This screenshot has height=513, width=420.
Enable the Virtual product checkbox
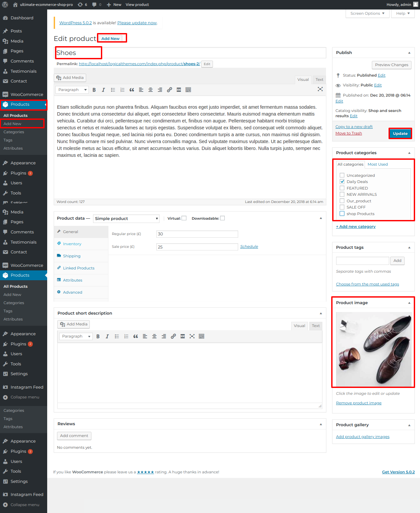pyautogui.click(x=184, y=218)
